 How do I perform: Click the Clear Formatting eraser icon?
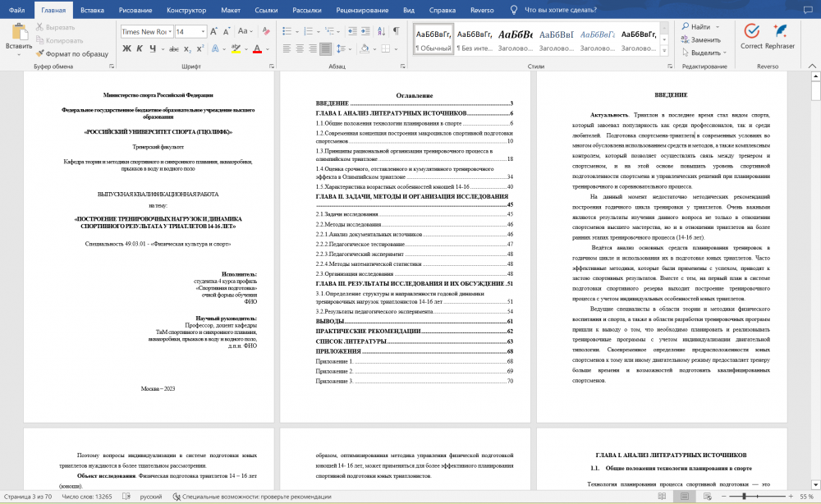click(x=265, y=31)
